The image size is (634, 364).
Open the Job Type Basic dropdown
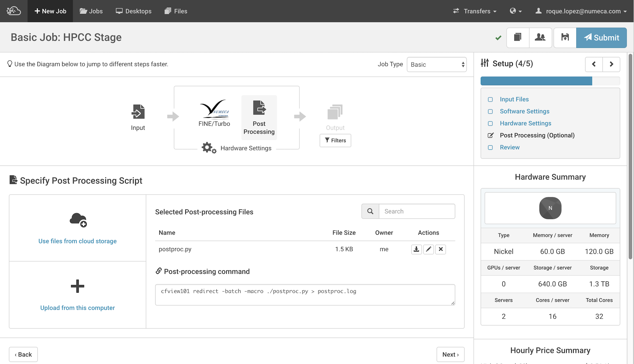437,64
